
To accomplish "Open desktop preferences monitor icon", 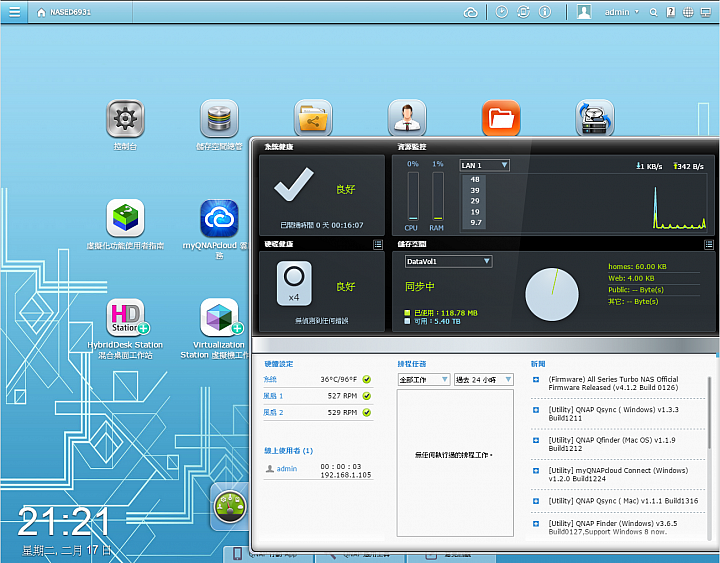I will (705, 12).
